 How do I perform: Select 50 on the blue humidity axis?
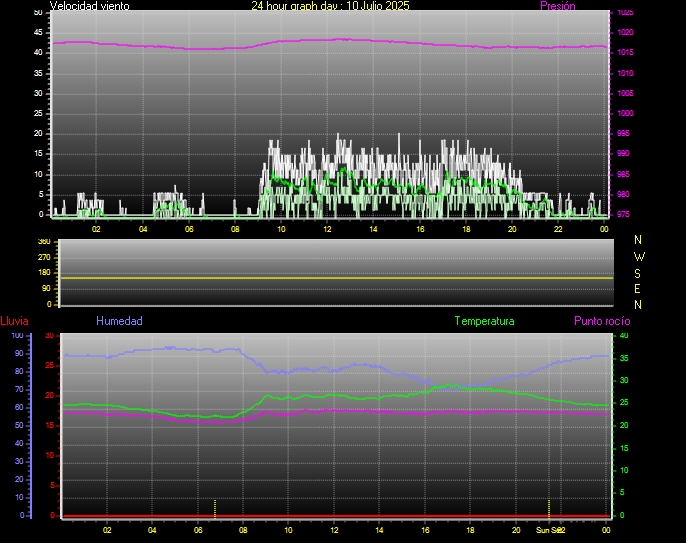click(19, 425)
